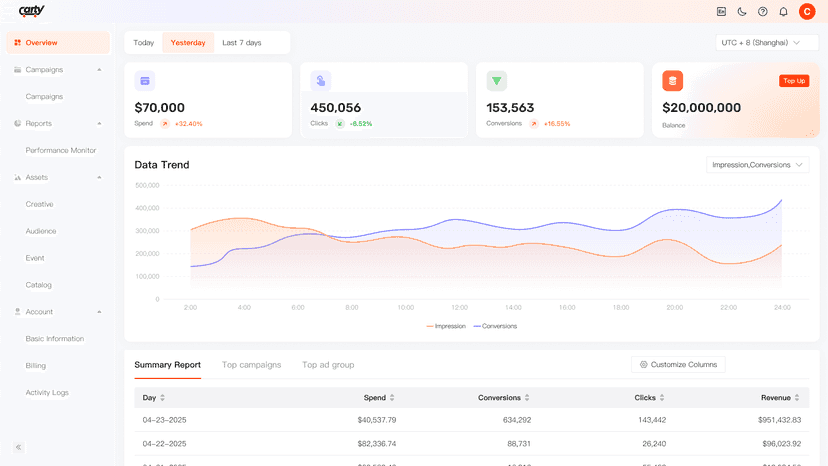Collapse the sidebar with double-chevron icon
Viewport: 828px width, 466px height.
[x=18, y=447]
